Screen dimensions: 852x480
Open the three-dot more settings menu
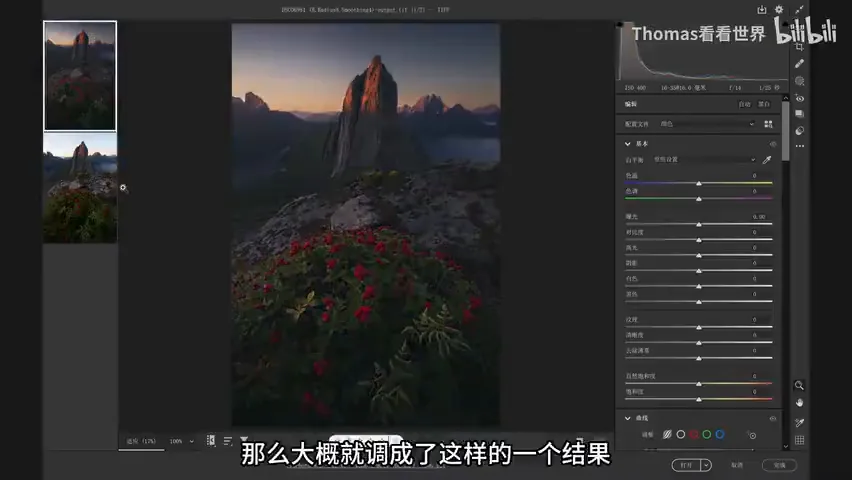[x=799, y=146]
